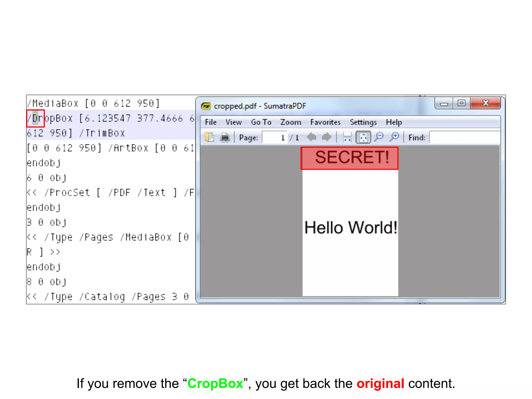Image resolution: width=532 pixels, height=399 pixels.
Task: Click the Hello World! text in PDF
Action: (x=351, y=228)
